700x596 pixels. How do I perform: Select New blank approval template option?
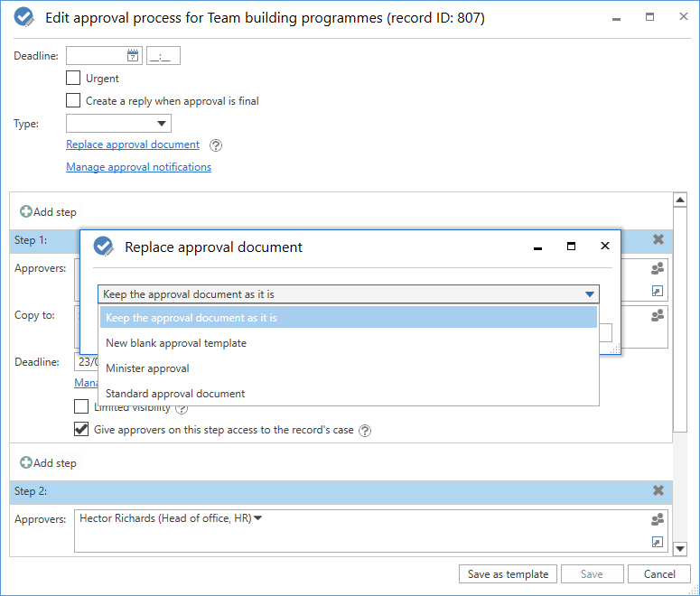coord(176,343)
